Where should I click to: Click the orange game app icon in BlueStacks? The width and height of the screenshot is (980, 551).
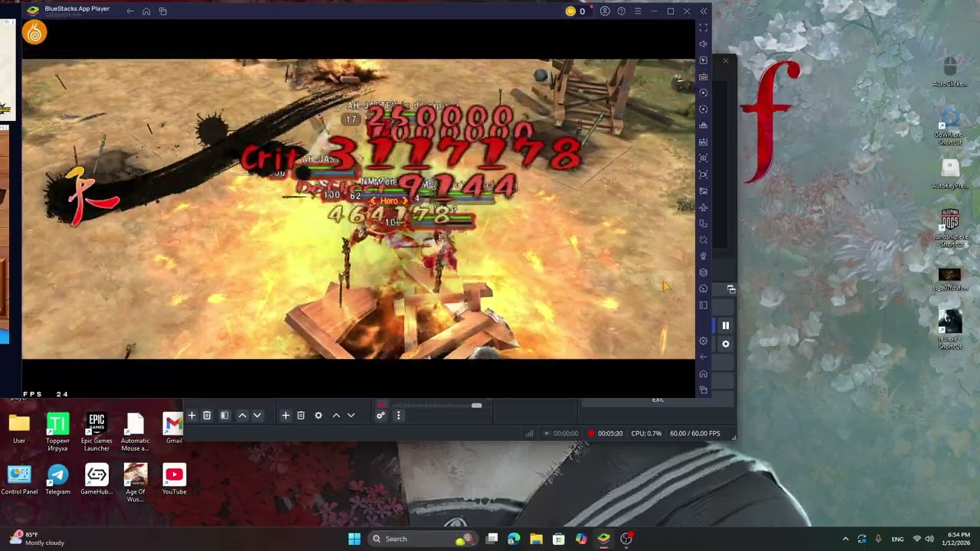34,32
